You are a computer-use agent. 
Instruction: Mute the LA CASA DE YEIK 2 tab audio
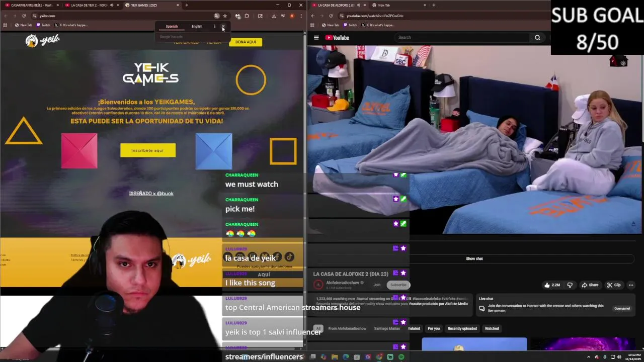point(111,5)
